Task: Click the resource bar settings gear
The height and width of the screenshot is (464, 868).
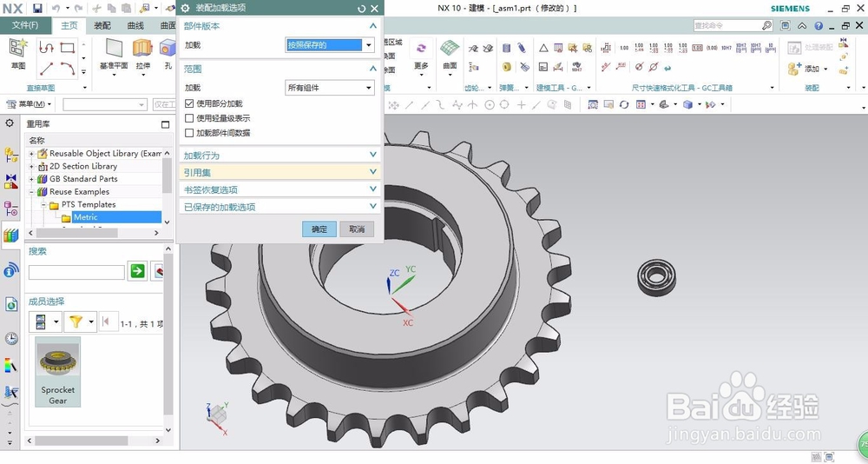Action: [10, 123]
